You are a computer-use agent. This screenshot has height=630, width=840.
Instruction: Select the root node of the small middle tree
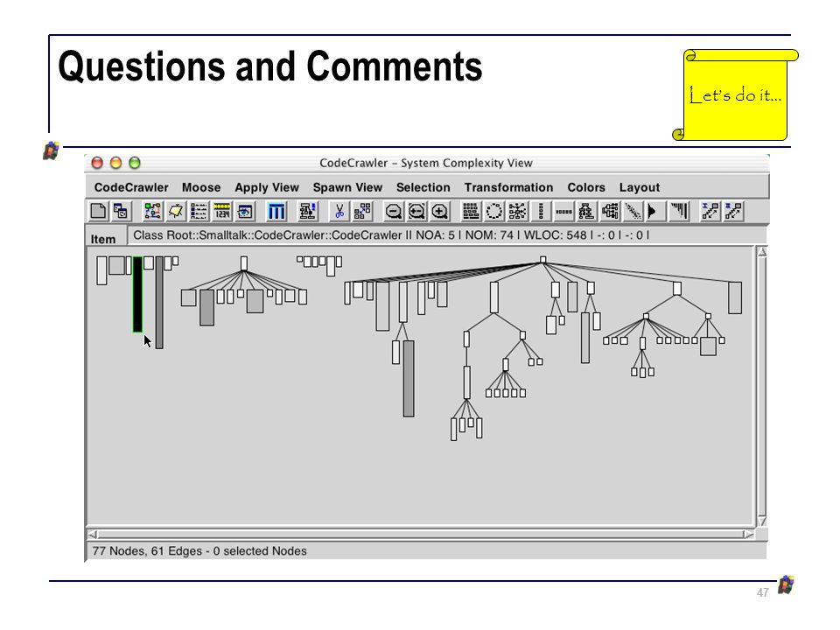(x=244, y=263)
